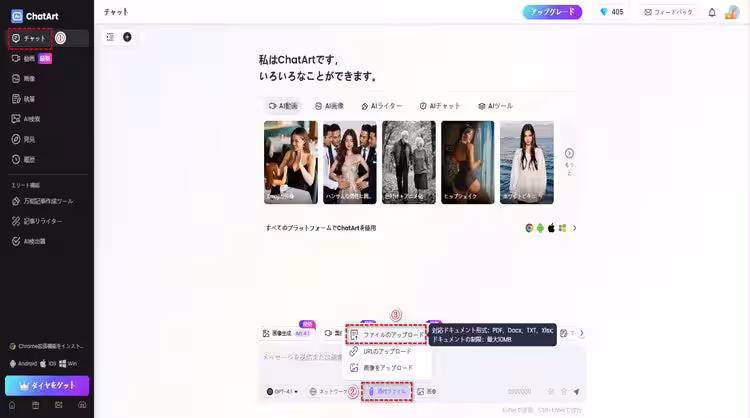The width and height of the screenshot is (750, 418).
Task: Open the image (画像) sidebar item
Action: (x=24, y=78)
